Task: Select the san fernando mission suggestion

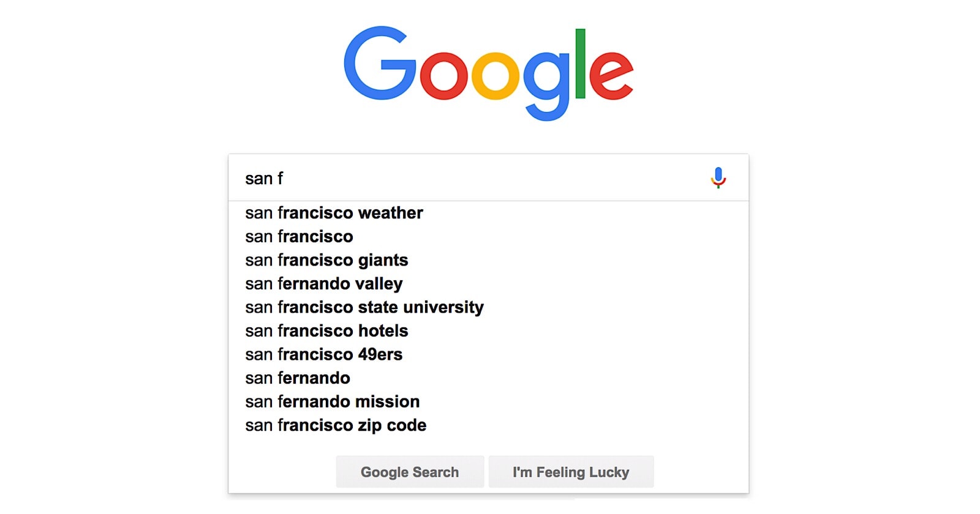Action: 332,402
